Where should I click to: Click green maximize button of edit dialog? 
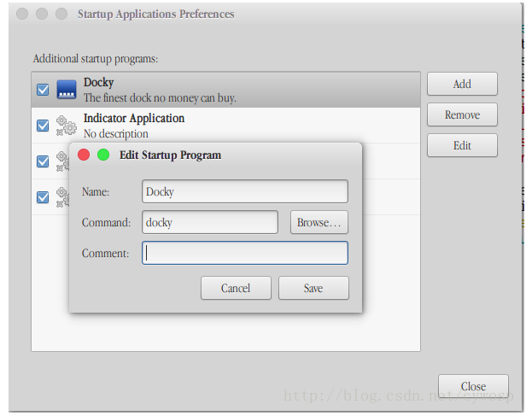point(103,155)
